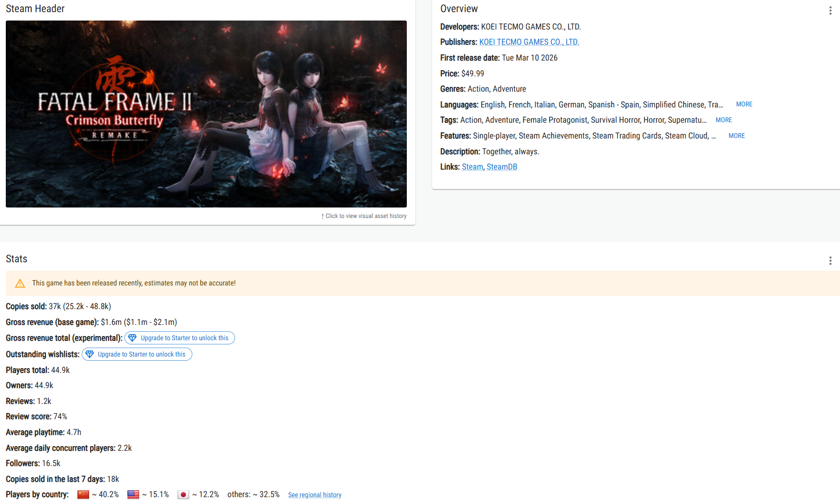
Task: Click Copies sold in last 7 days value 18k
Action: click(113, 479)
